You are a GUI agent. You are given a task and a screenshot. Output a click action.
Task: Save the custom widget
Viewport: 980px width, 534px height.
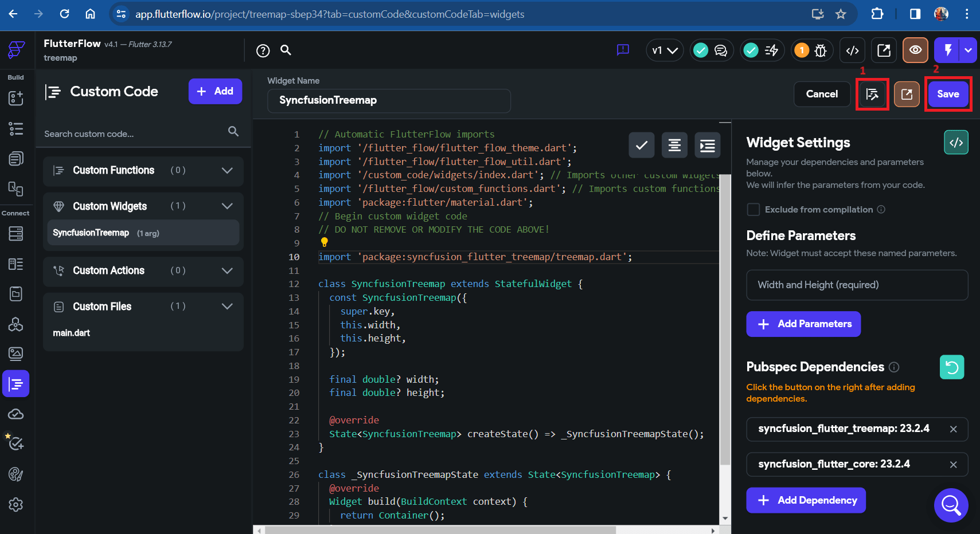coord(948,94)
